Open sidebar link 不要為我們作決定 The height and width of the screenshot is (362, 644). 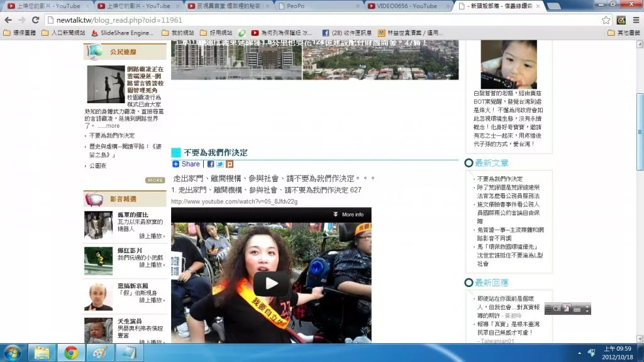click(112, 135)
